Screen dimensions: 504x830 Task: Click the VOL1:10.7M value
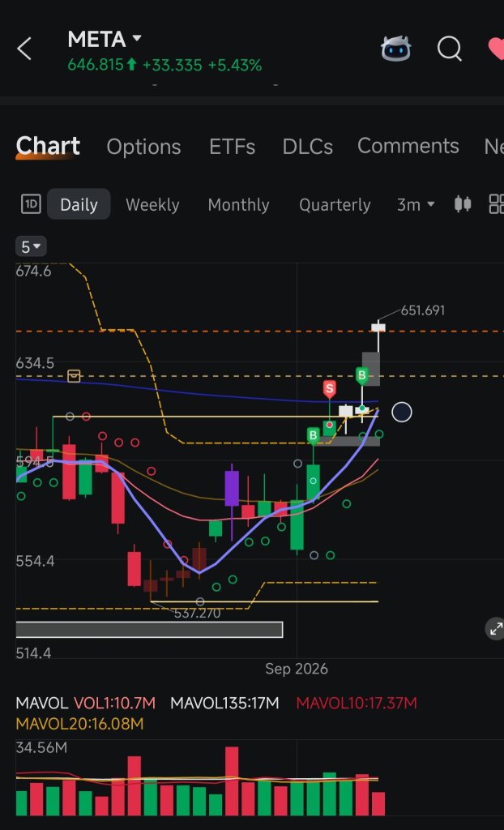pos(114,704)
